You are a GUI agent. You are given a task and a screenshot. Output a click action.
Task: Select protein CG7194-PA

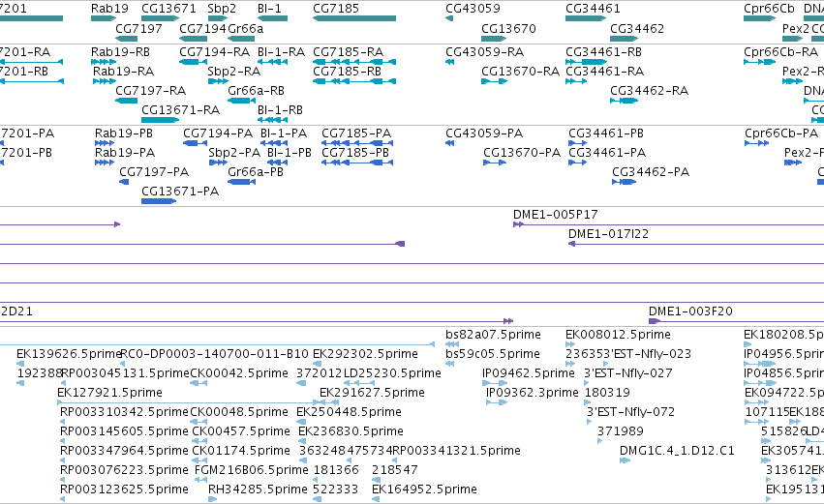218,133
